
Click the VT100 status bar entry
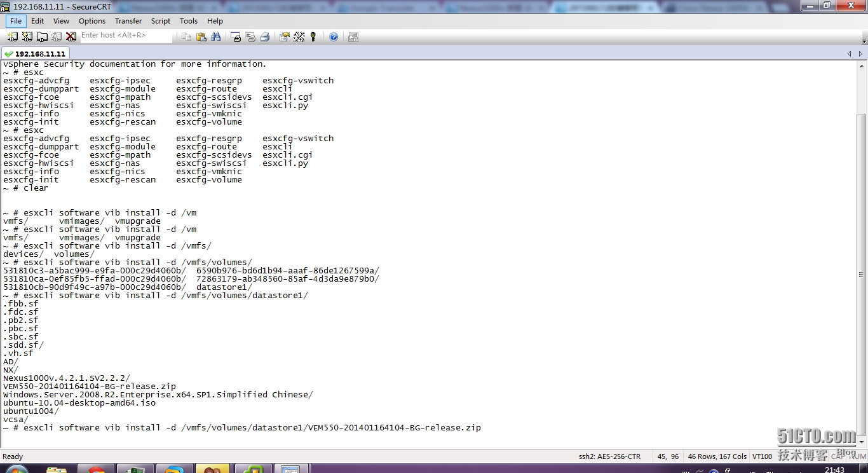[x=762, y=456]
